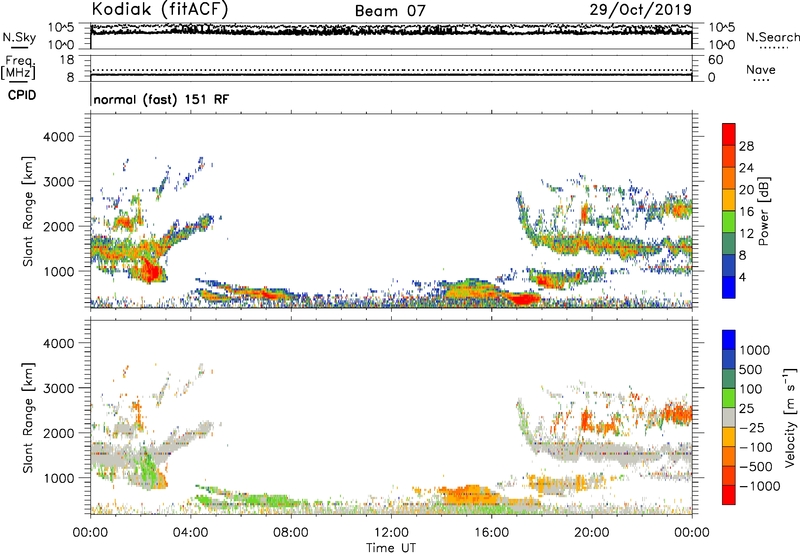
Task: Click the "Slant Range [km]" label of the velocity panel
Action: (x=28, y=418)
